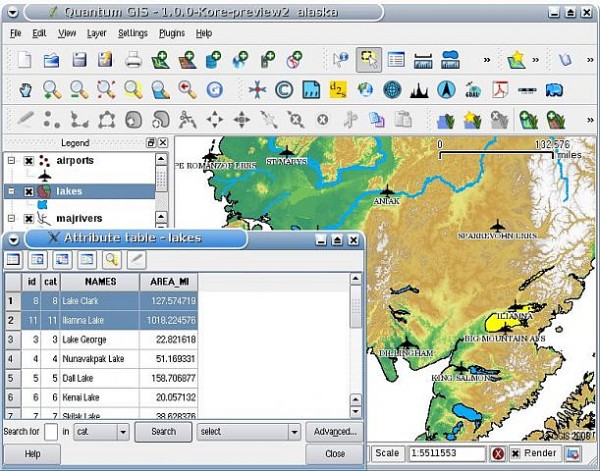
Task: Click the Search button
Action: click(x=163, y=432)
